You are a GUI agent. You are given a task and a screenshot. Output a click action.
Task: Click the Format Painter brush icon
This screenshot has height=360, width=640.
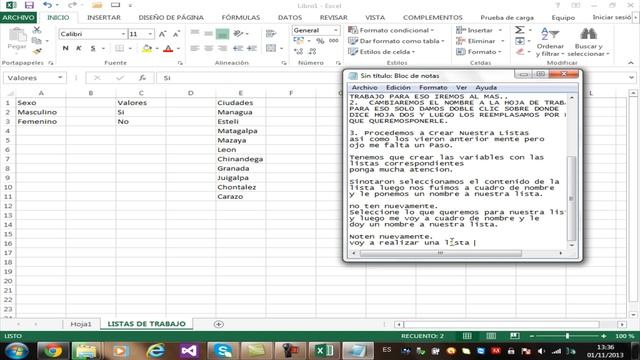[x=37, y=51]
